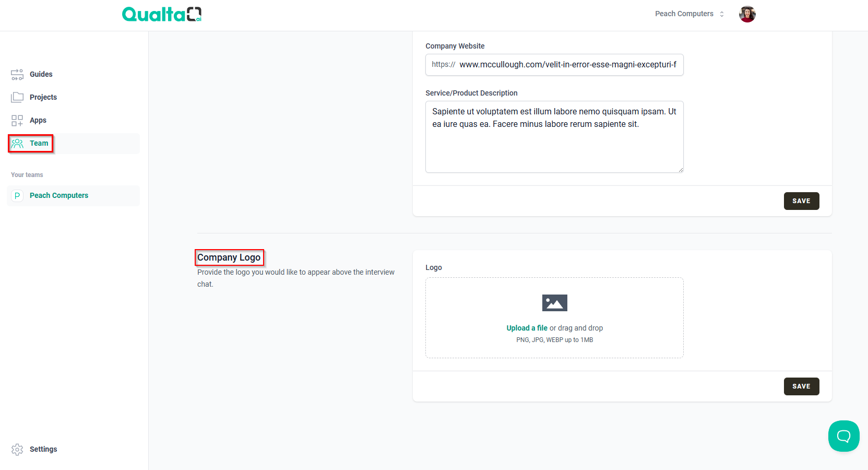Image resolution: width=868 pixels, height=470 pixels.
Task: Open the Projects folder icon
Action: [x=17, y=97]
